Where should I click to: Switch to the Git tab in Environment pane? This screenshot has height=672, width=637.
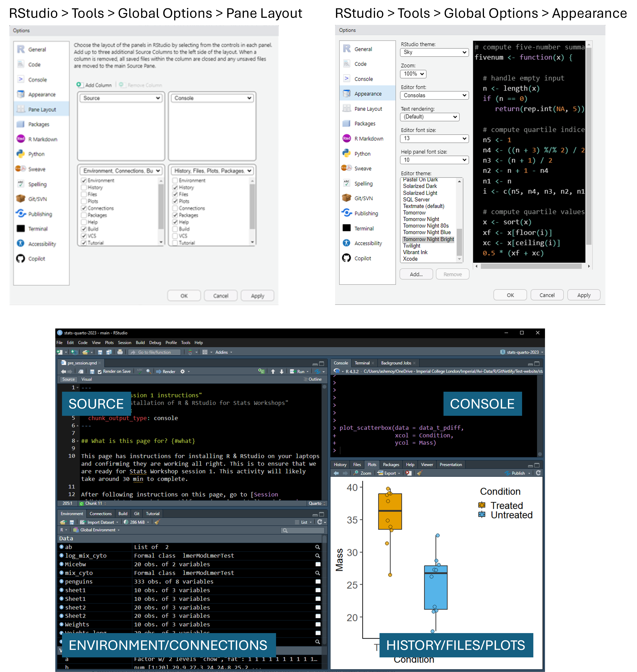point(136,514)
